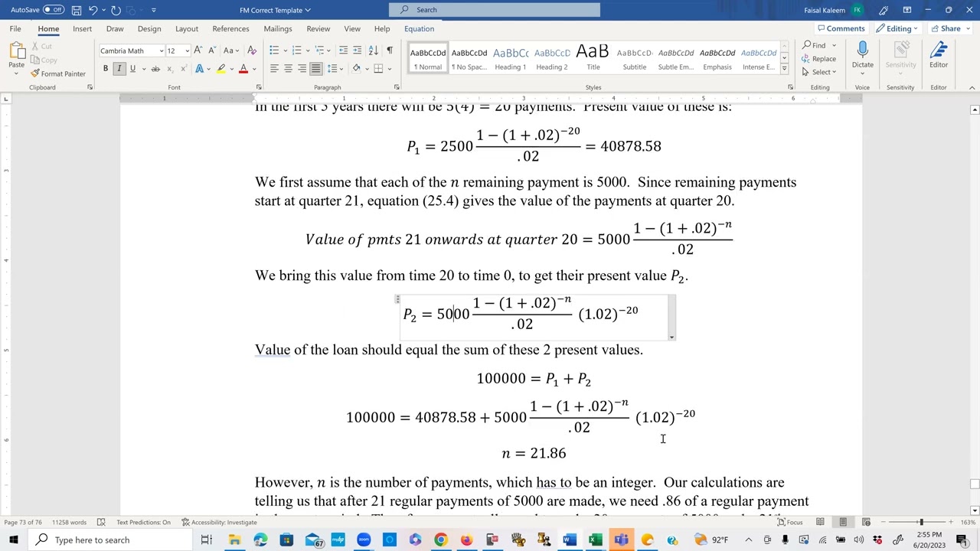
Task: Expand the Select dropdown in Editing group
Action: click(x=819, y=72)
